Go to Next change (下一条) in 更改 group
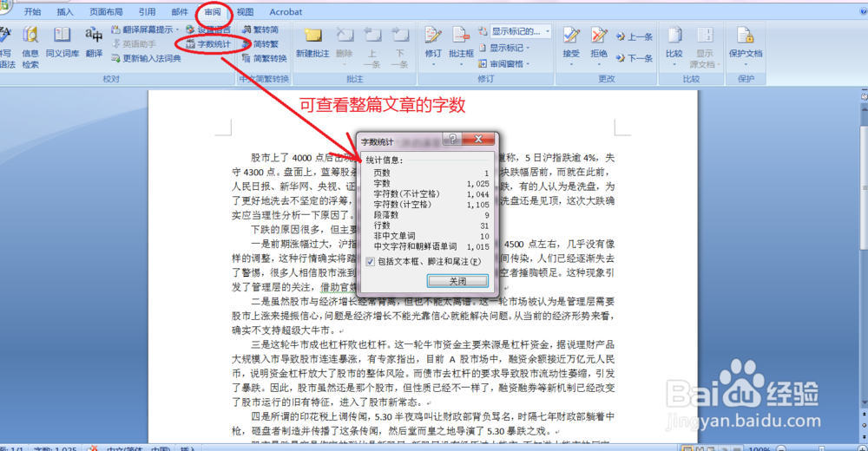 635,57
